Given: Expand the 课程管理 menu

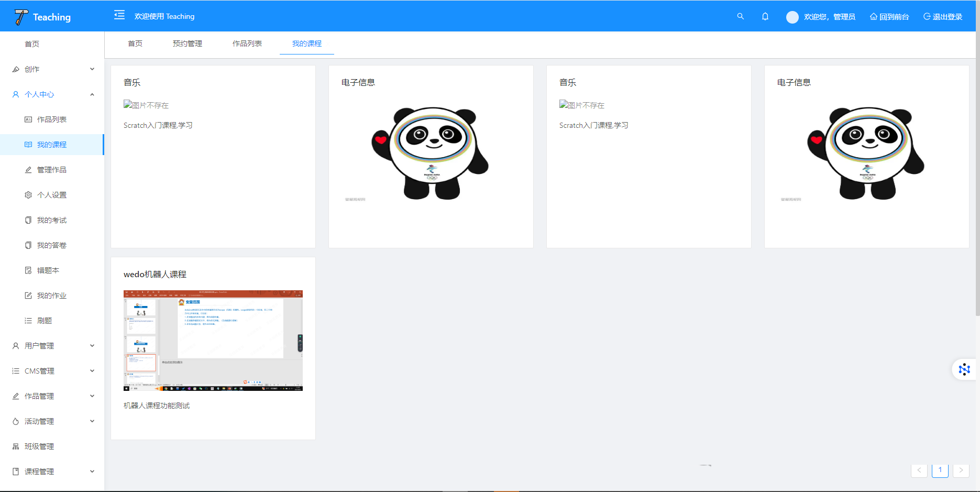Looking at the screenshot, I should tap(51, 472).
